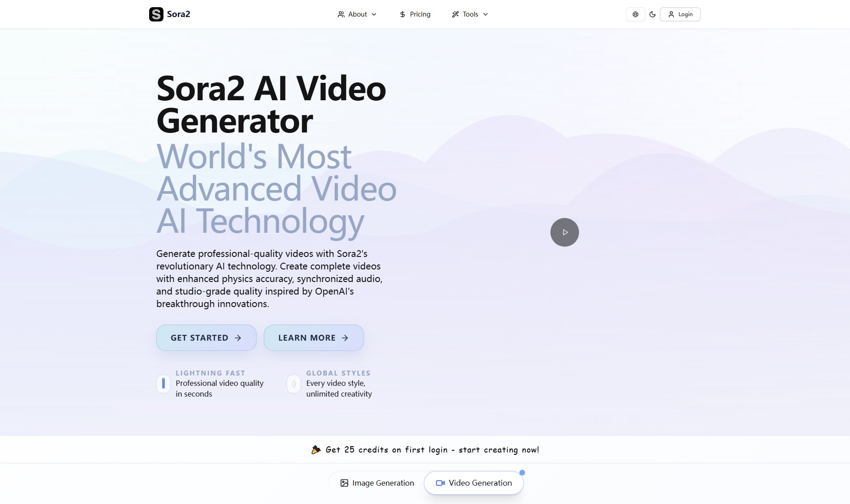Click the Login button
The height and width of the screenshot is (504, 850).
tap(680, 14)
